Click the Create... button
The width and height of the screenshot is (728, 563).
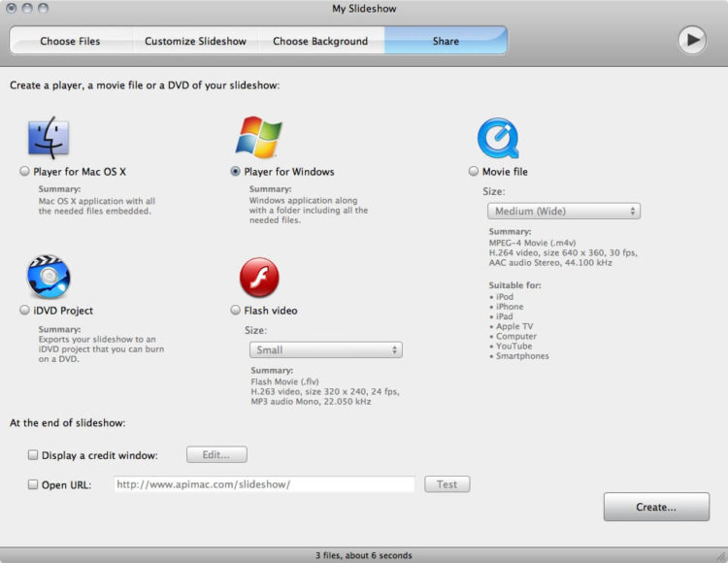coord(656,507)
